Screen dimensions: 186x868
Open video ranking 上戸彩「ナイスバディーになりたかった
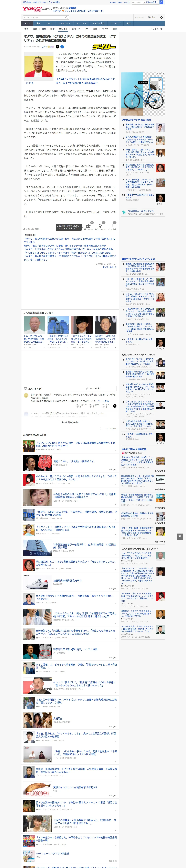(140, 362)
